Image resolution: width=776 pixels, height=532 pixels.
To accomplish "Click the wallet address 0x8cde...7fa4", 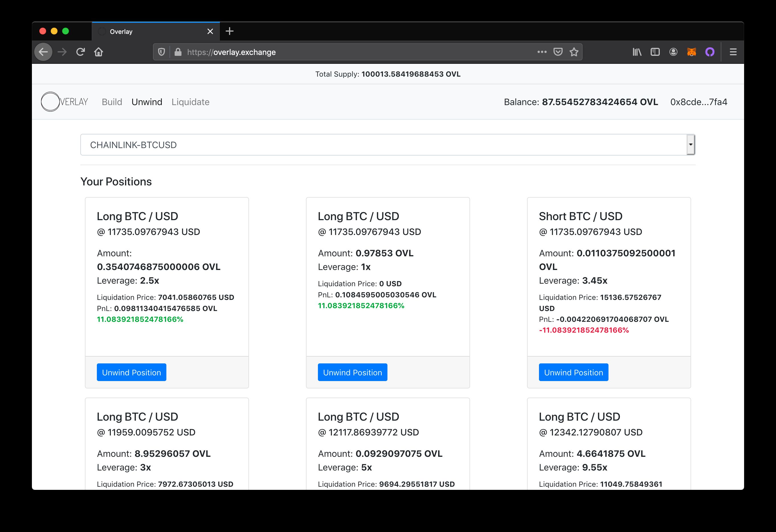I will pos(699,101).
